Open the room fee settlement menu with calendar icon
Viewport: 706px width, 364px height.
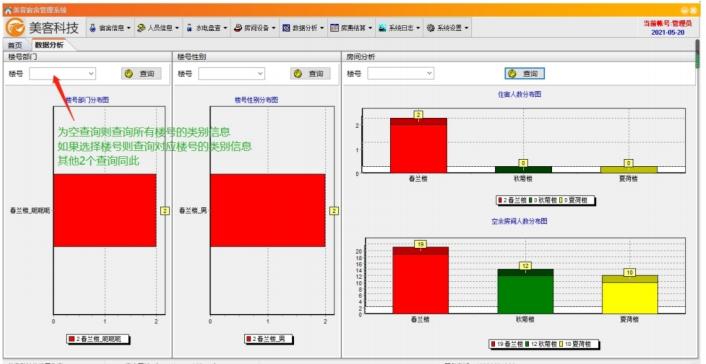[x=351, y=28]
